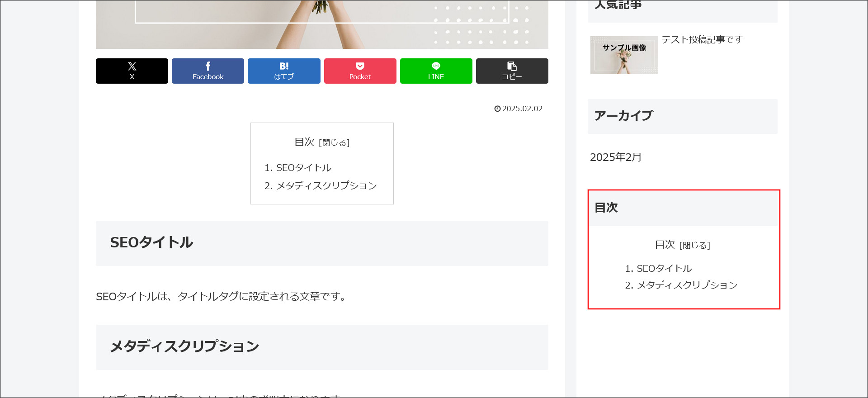Click the clock icon beside 2025.02.02
The image size is (868, 398).
[x=497, y=109]
